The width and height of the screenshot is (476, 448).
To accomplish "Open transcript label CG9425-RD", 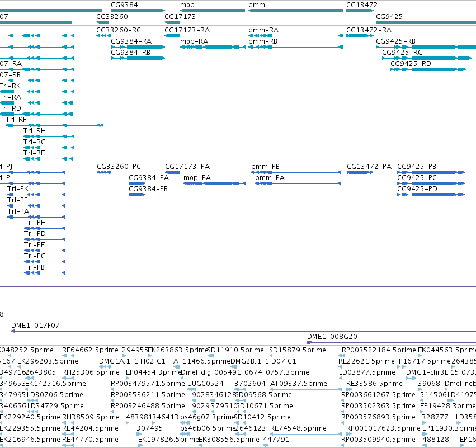I will [411, 64].
